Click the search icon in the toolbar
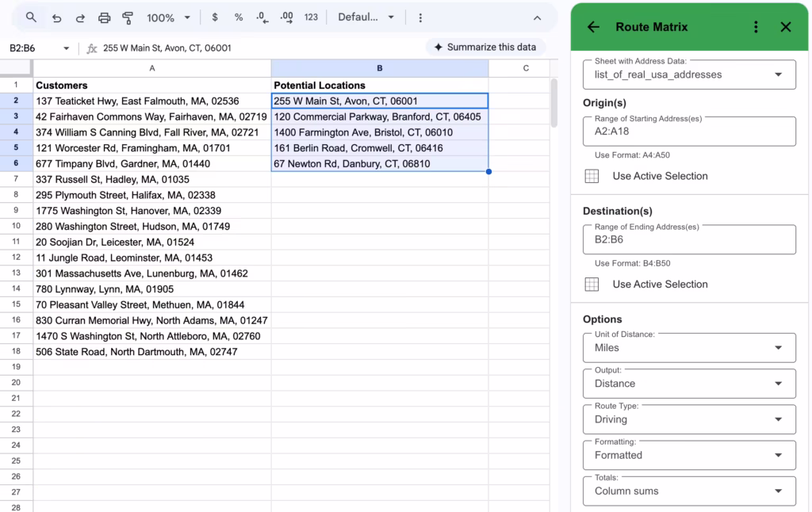This screenshot has height=512, width=812. click(32, 16)
